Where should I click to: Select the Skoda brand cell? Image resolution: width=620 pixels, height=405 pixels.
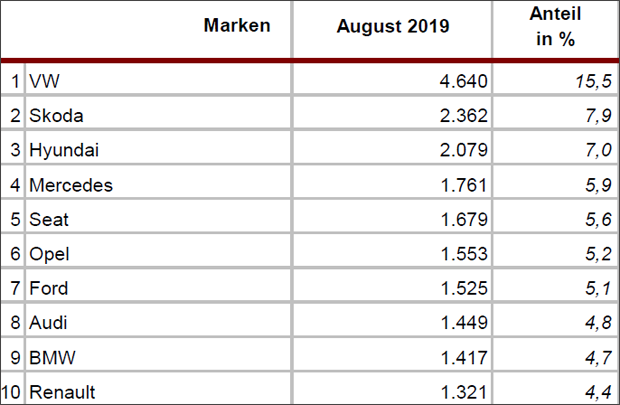pos(57,116)
